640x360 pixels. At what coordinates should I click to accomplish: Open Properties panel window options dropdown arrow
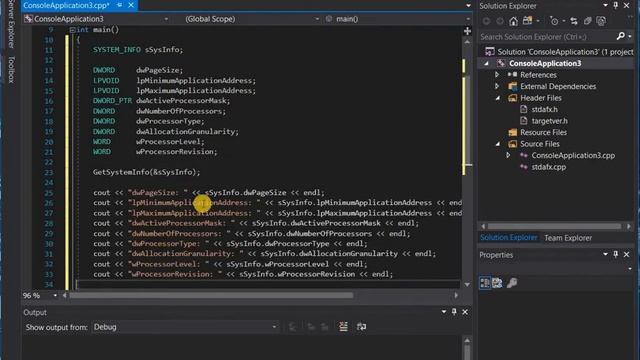[x=605, y=254]
